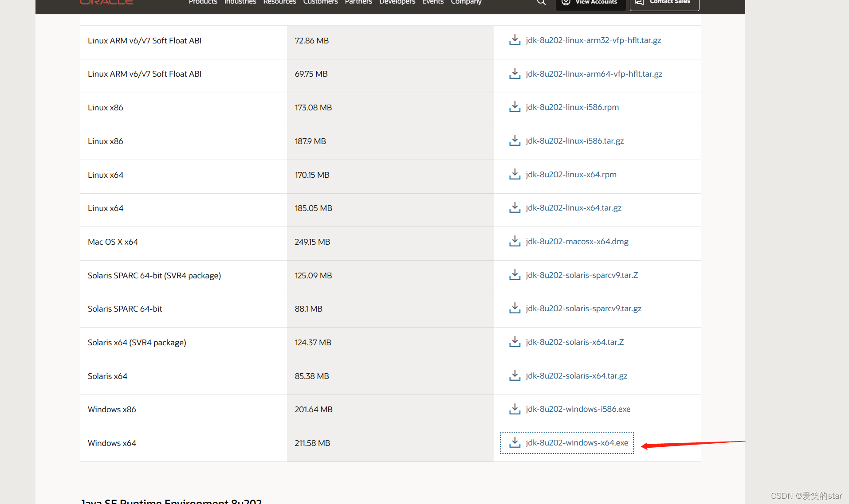
Task: Click download icon for jdk-8u202-linux-x64.tar.gz
Action: (x=515, y=207)
